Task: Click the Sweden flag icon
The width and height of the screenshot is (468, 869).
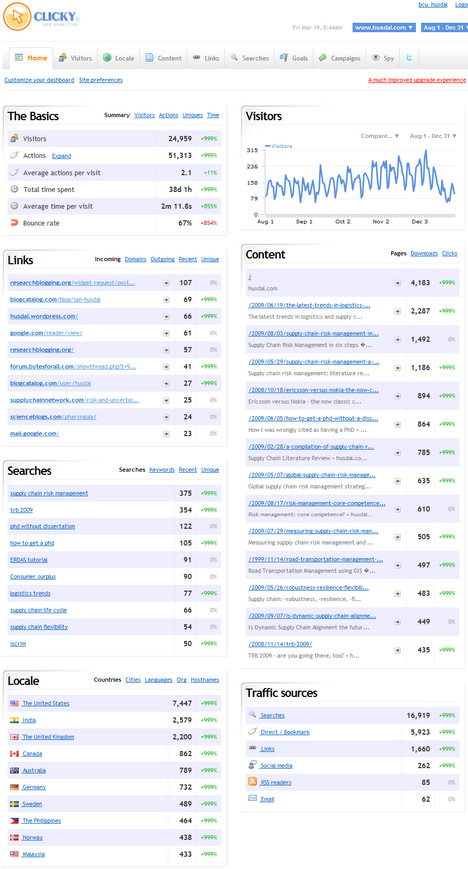Action: [x=14, y=804]
